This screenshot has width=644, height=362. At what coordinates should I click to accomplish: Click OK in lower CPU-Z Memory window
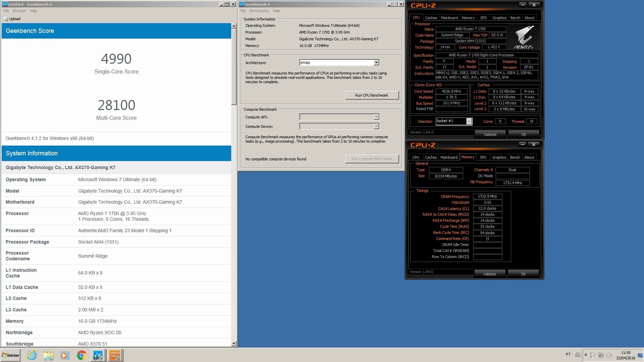point(523,274)
